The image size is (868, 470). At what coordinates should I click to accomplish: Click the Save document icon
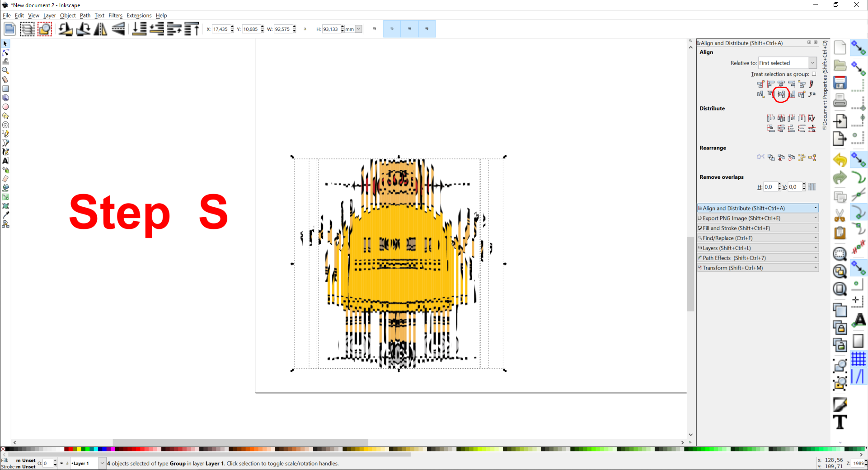point(840,83)
